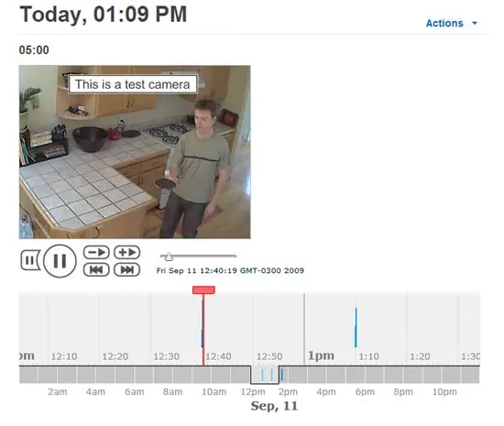Click the red timeline position marker
Screen dimensions: 504x426
pos(203,289)
